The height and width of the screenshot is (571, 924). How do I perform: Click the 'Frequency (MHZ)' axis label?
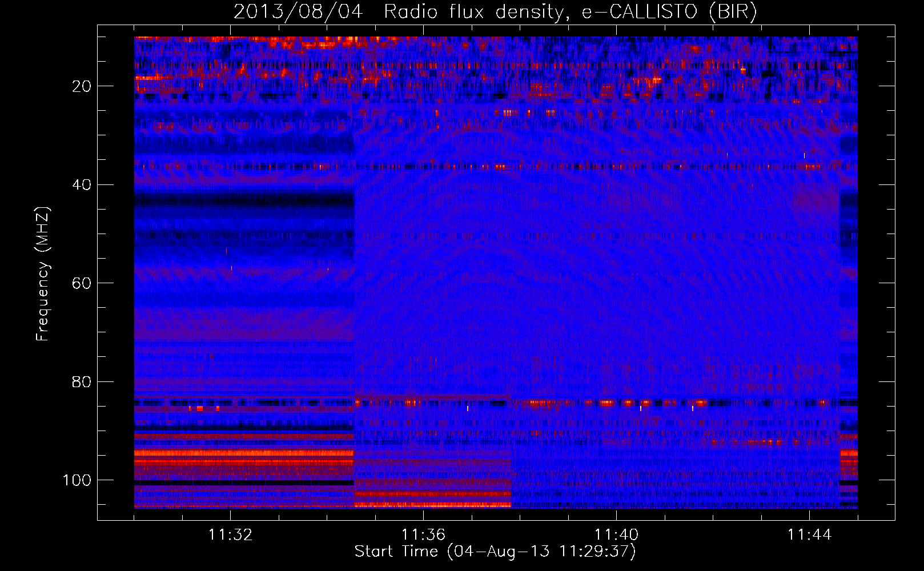[43, 274]
